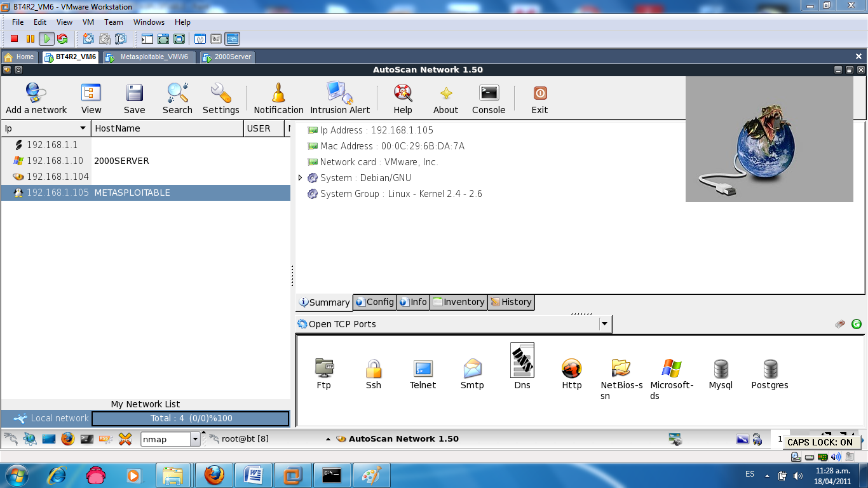Viewport: 868px width, 488px height.
Task: Expand AutoScan taskbar entry arrow
Action: 328,439
